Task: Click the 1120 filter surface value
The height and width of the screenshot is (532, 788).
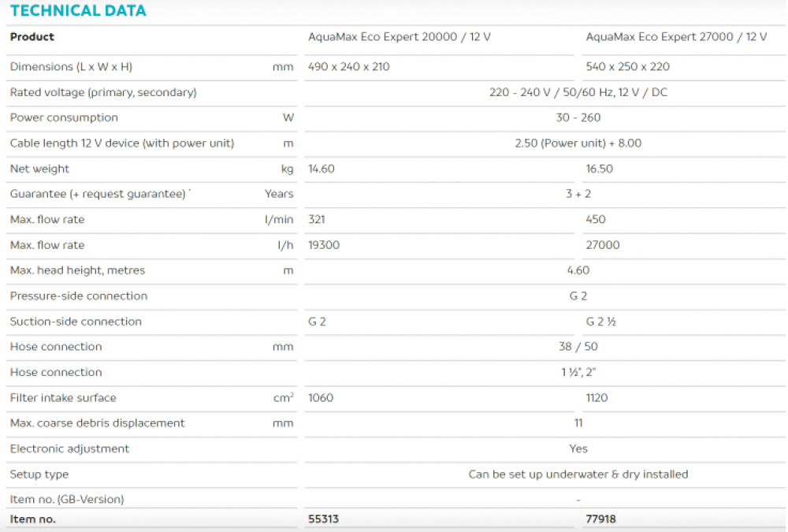Action: point(597,398)
